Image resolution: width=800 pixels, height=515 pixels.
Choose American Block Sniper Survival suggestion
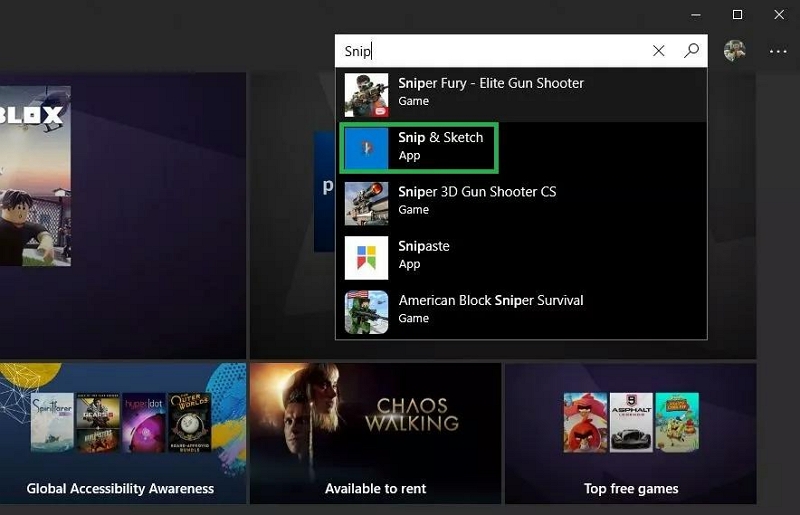coord(521,311)
